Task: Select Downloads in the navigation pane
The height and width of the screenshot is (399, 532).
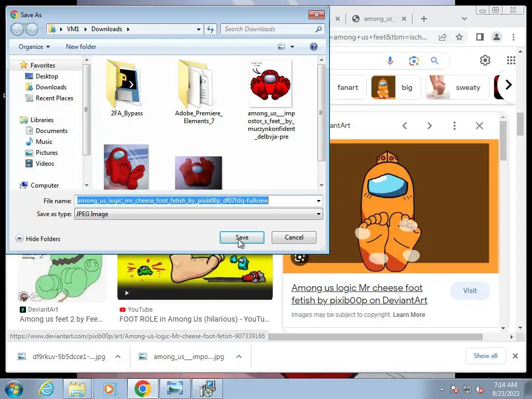Action: coord(51,87)
